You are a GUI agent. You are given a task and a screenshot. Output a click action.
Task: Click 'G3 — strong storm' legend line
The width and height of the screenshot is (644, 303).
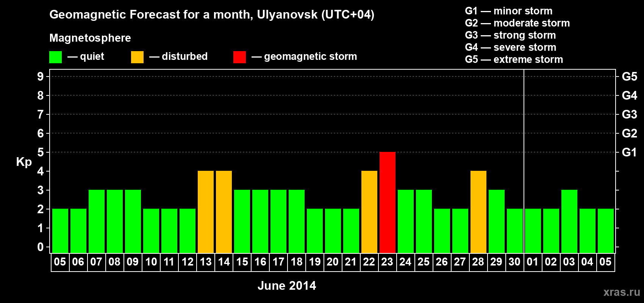510,35
